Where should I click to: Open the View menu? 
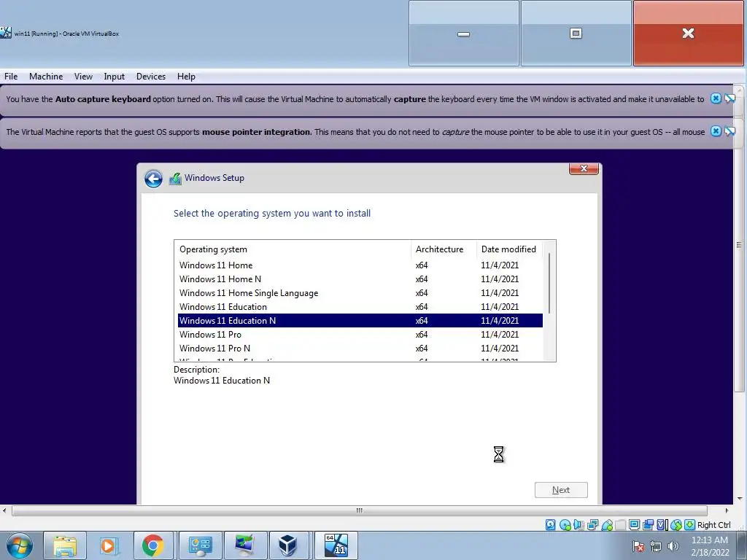(x=83, y=76)
